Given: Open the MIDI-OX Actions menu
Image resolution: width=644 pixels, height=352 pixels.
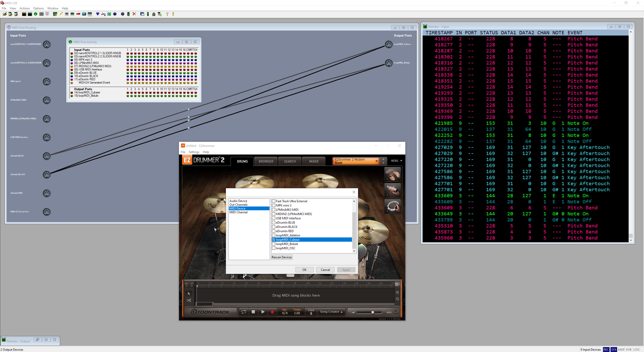Looking at the screenshot, I should pos(24,8).
